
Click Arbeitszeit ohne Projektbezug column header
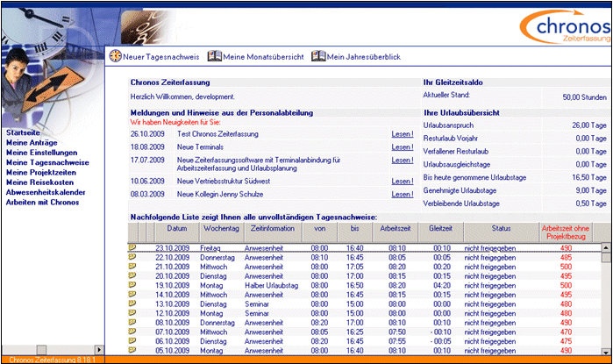(x=566, y=232)
